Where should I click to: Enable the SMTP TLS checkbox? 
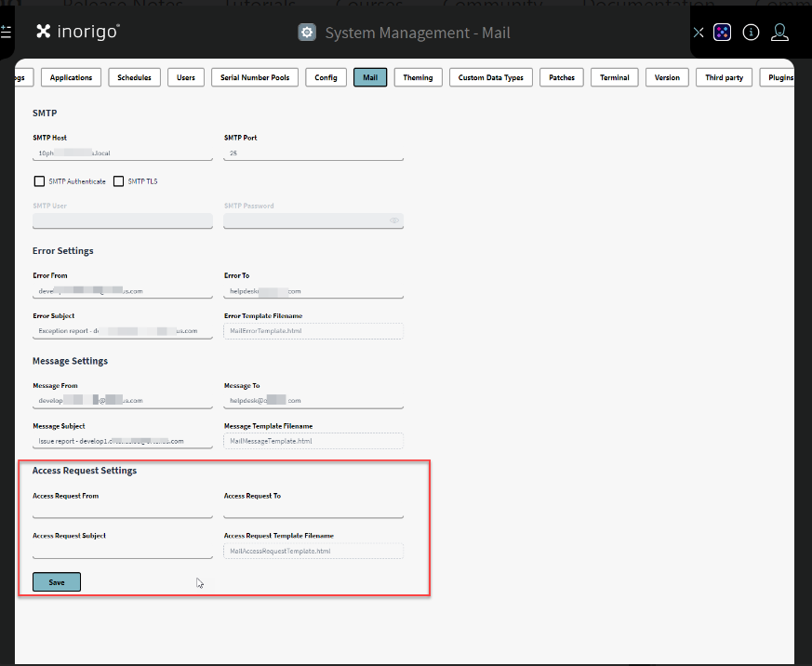click(x=119, y=181)
